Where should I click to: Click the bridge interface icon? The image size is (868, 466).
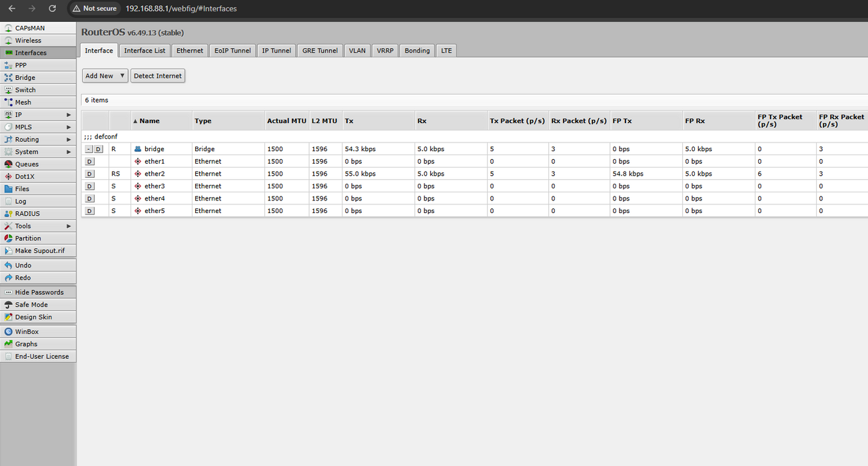[138, 149]
